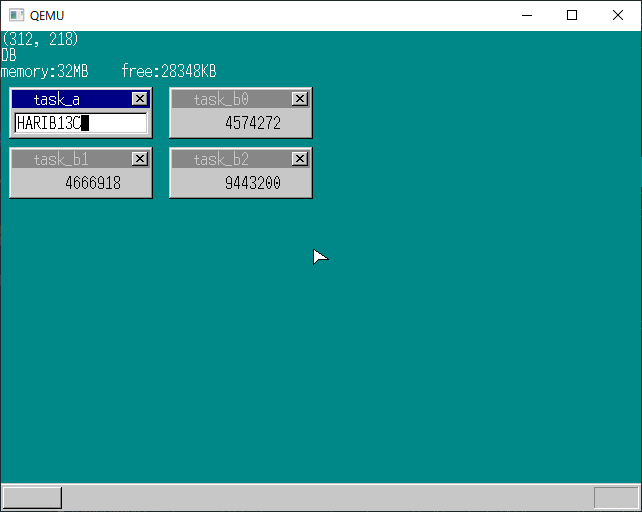The image size is (642, 512).
Task: Select the task_a title bar
Action: click(81, 99)
